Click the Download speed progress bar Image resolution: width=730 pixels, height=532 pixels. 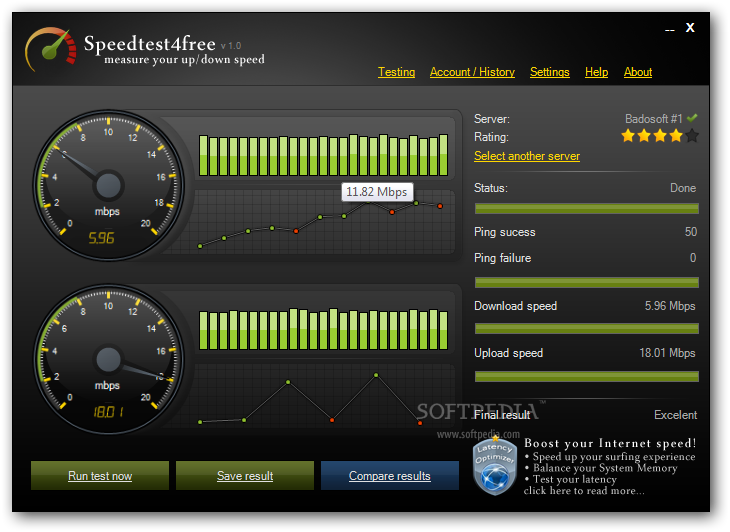click(587, 329)
